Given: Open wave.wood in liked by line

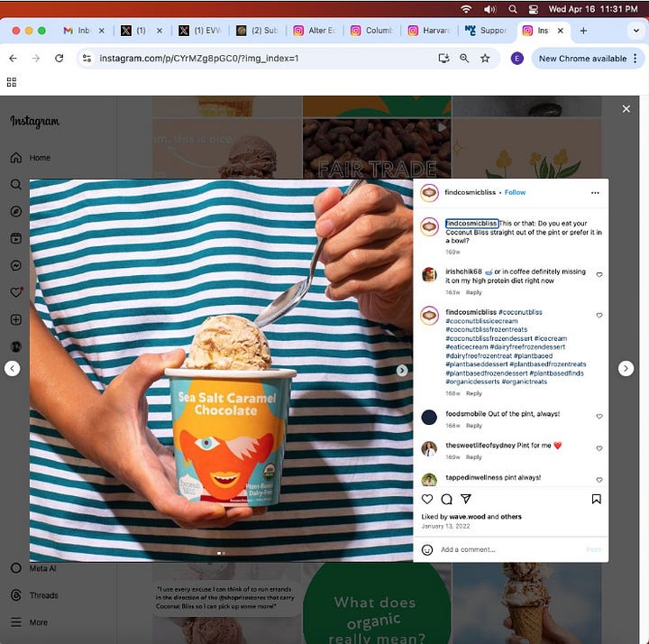Looking at the screenshot, I should click(467, 517).
